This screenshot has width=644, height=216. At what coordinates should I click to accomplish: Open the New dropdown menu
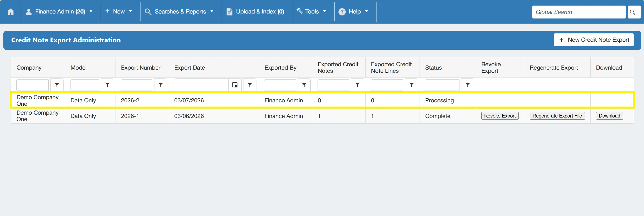click(119, 12)
